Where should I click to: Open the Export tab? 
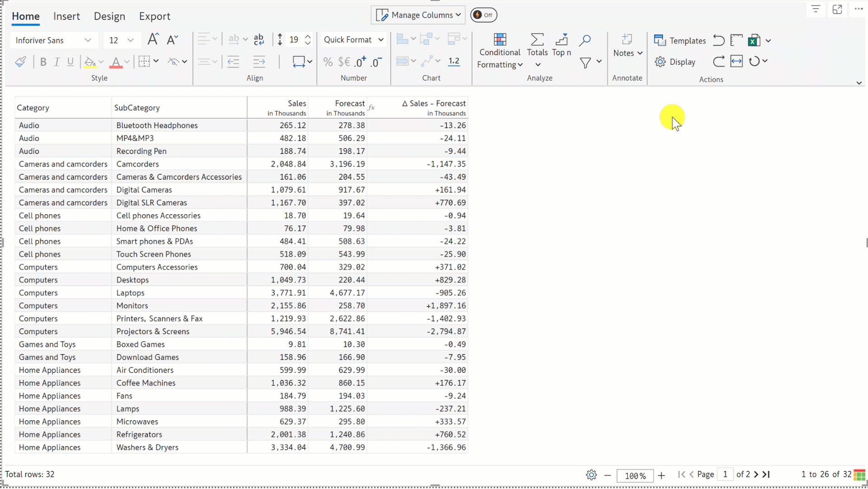click(x=154, y=16)
